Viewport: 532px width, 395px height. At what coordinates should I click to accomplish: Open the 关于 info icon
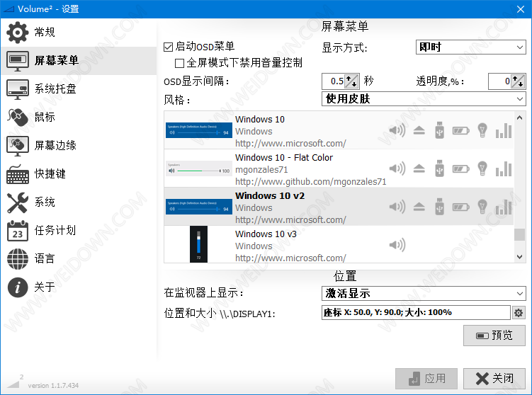coord(17,287)
